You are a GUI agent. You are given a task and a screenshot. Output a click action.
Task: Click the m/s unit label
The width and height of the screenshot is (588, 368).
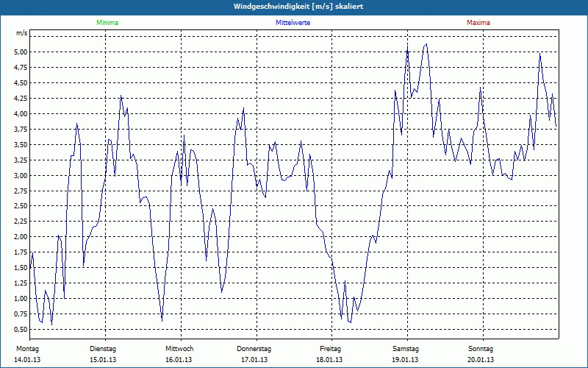pyautogui.click(x=22, y=33)
